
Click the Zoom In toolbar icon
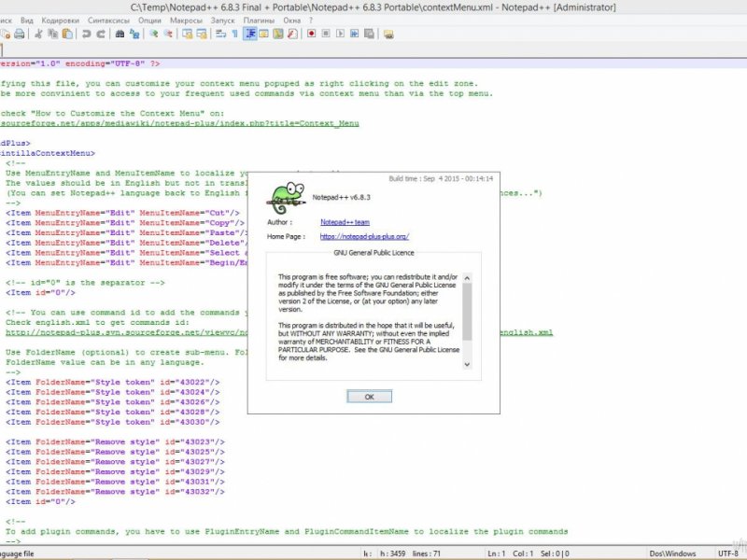(154, 34)
